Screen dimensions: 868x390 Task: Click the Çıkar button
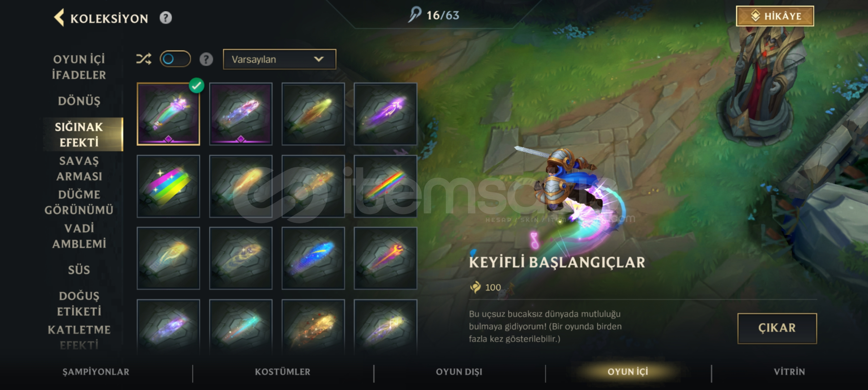[x=777, y=328]
